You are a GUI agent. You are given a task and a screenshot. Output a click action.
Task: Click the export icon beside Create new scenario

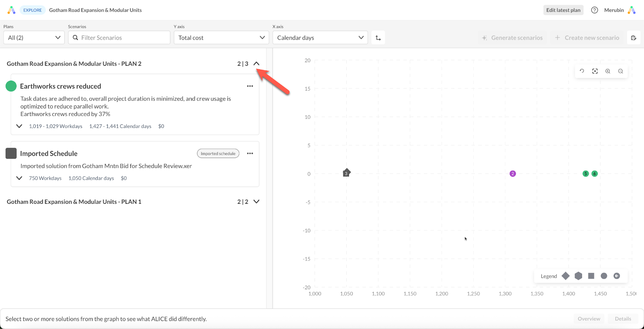(x=634, y=38)
